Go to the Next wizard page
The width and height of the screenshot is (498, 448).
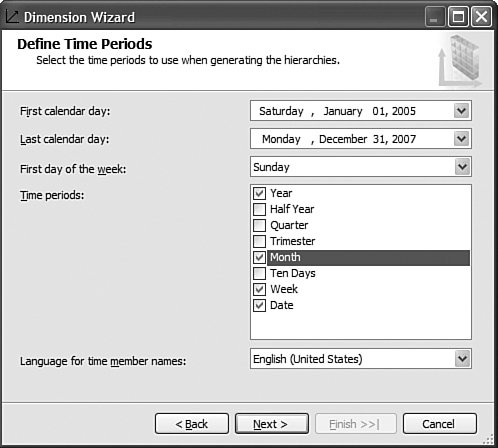(x=272, y=424)
